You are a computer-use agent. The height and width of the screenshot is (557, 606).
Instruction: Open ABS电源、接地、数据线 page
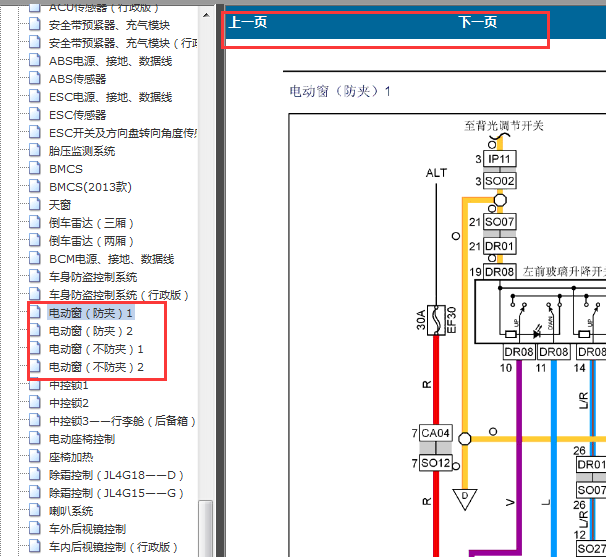pos(111,61)
